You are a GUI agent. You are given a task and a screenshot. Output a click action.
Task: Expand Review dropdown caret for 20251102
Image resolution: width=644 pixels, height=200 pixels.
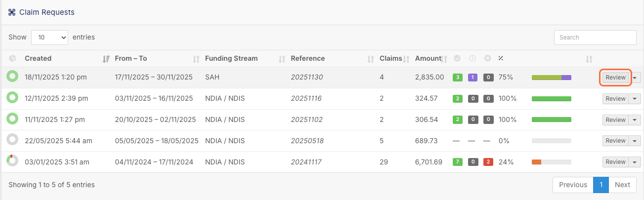[635, 120]
